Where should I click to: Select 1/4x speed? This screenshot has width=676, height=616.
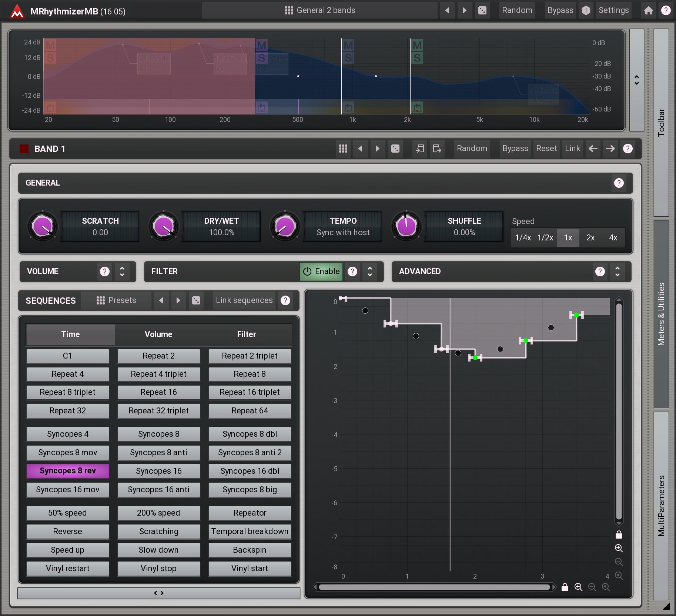coord(523,238)
